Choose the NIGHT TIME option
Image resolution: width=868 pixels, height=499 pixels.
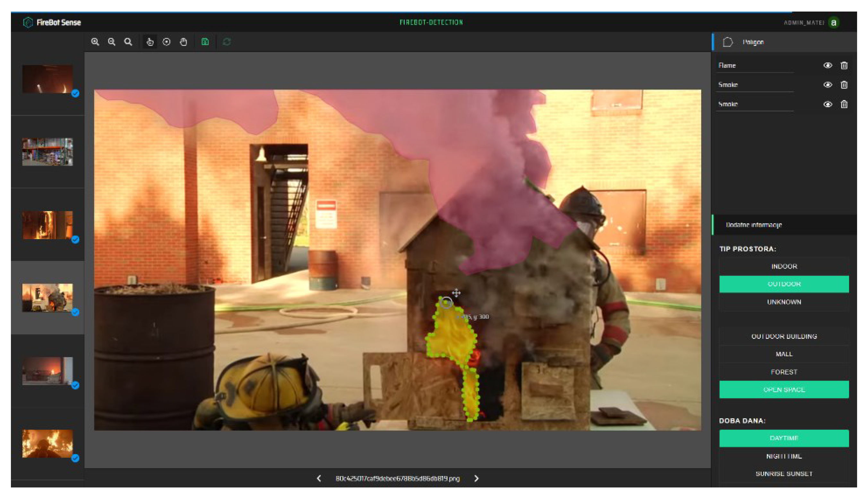(x=784, y=456)
